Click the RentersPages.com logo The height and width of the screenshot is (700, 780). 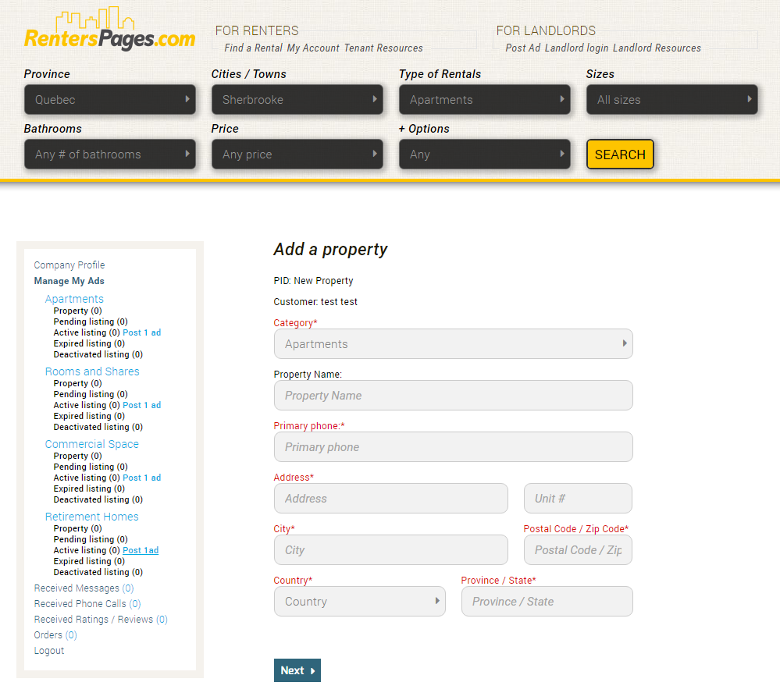click(110, 29)
